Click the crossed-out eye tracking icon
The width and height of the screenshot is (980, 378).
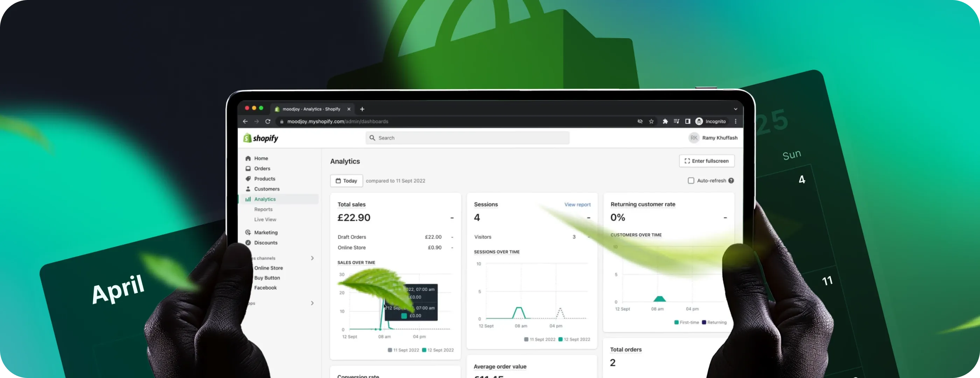[x=640, y=121]
